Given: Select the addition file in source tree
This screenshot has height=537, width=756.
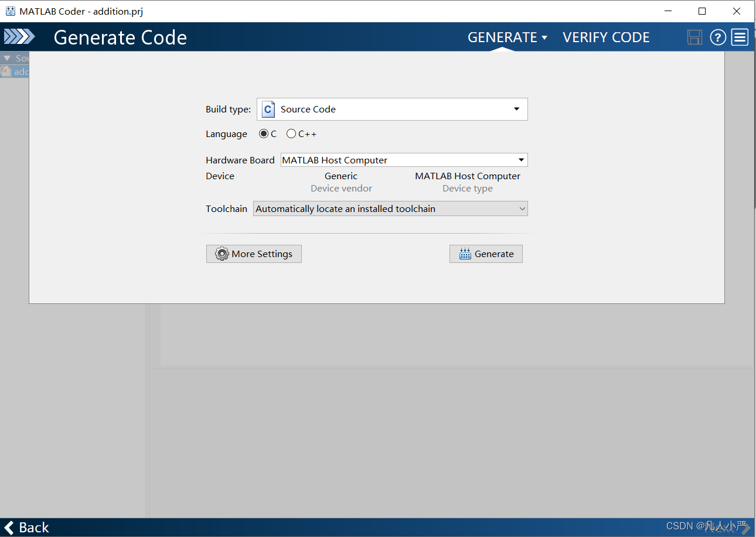Looking at the screenshot, I should click(x=15, y=72).
